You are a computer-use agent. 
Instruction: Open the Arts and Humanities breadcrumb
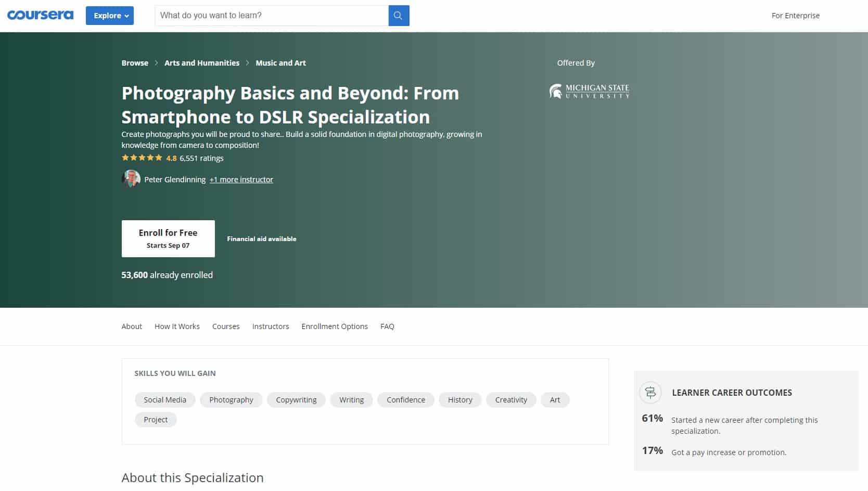[202, 63]
